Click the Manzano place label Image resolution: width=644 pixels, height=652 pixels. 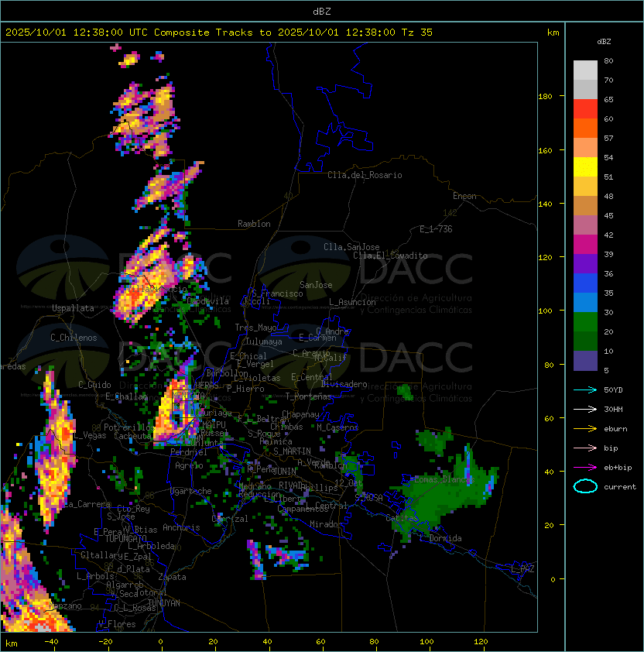coord(65,606)
